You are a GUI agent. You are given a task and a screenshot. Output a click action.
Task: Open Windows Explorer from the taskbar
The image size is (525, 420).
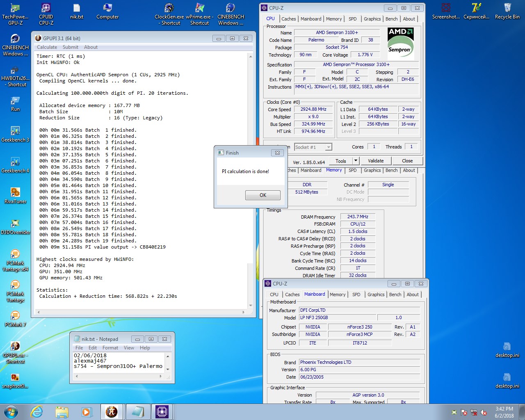[x=62, y=412]
